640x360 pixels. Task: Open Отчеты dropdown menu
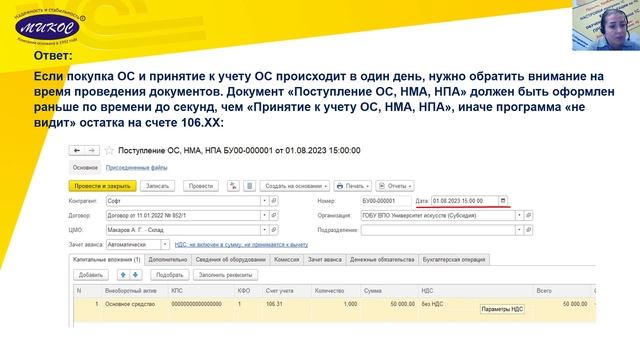395,186
